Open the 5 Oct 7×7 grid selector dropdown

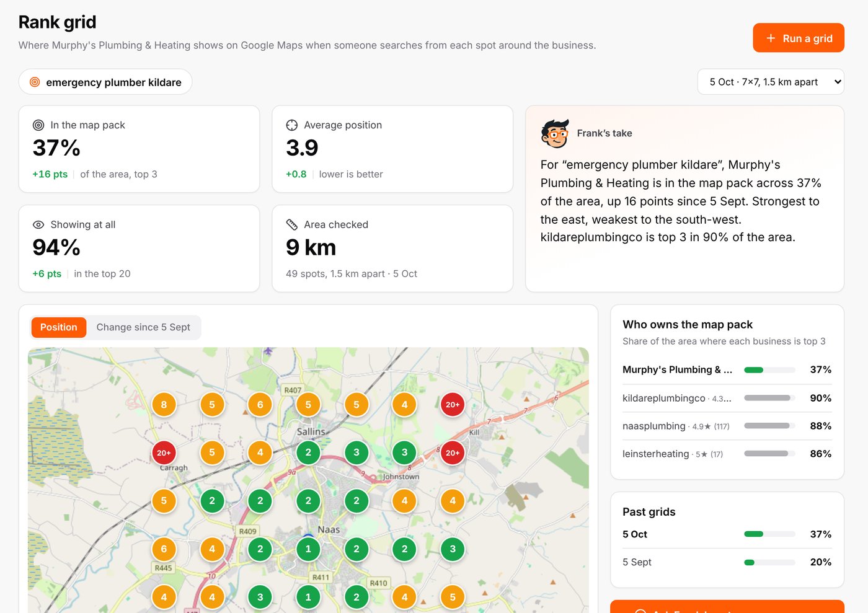771,82
